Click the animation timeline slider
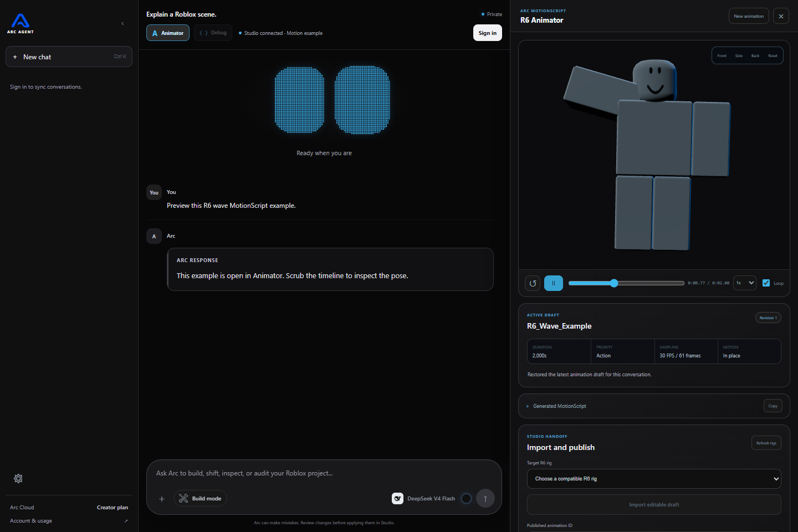 (626, 283)
